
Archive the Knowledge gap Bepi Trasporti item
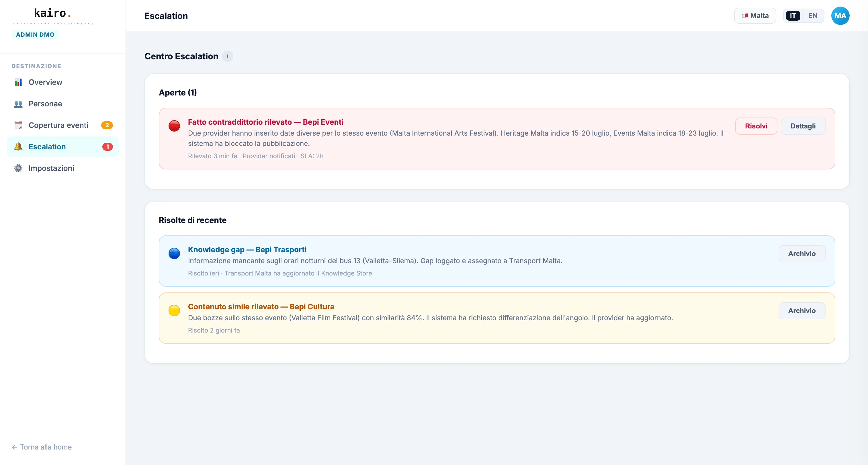tap(802, 253)
